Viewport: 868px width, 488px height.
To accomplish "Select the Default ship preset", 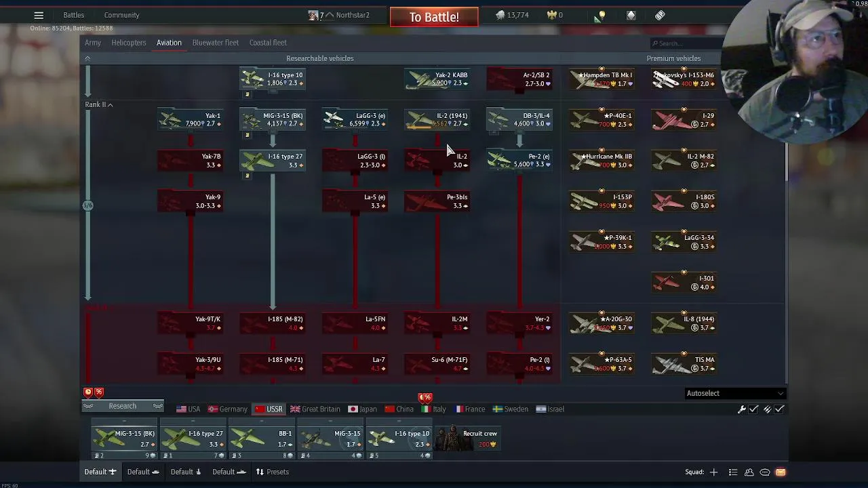I will tap(186, 472).
